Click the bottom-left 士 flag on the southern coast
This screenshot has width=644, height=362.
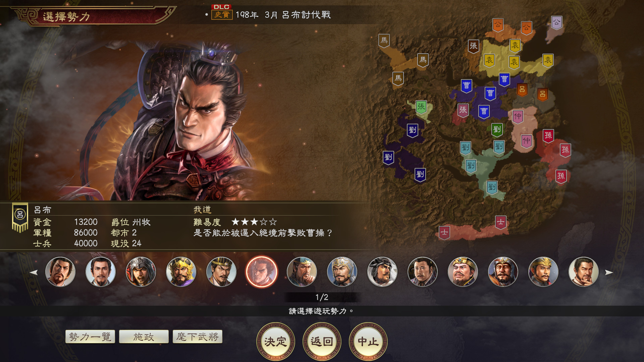(x=444, y=233)
